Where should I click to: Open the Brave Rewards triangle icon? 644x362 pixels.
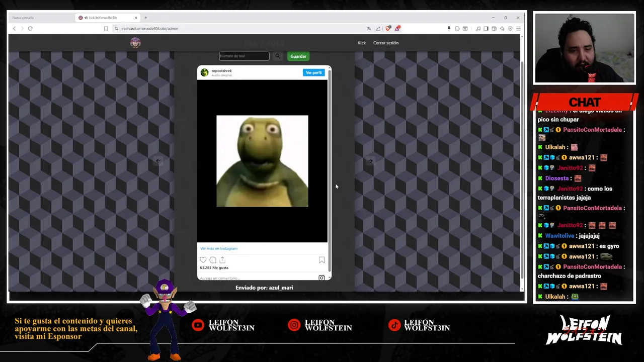pos(397,29)
